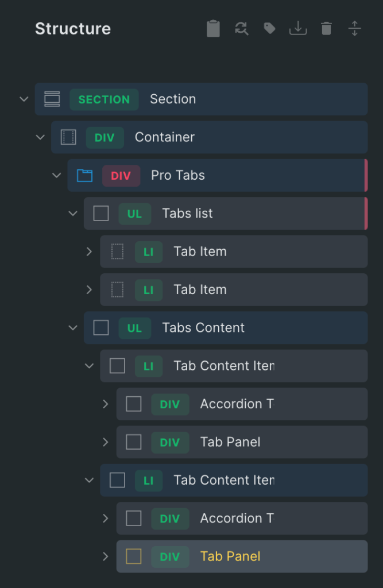The height and width of the screenshot is (588, 383).
Task: Delete element using the trash icon
Action: pos(326,29)
